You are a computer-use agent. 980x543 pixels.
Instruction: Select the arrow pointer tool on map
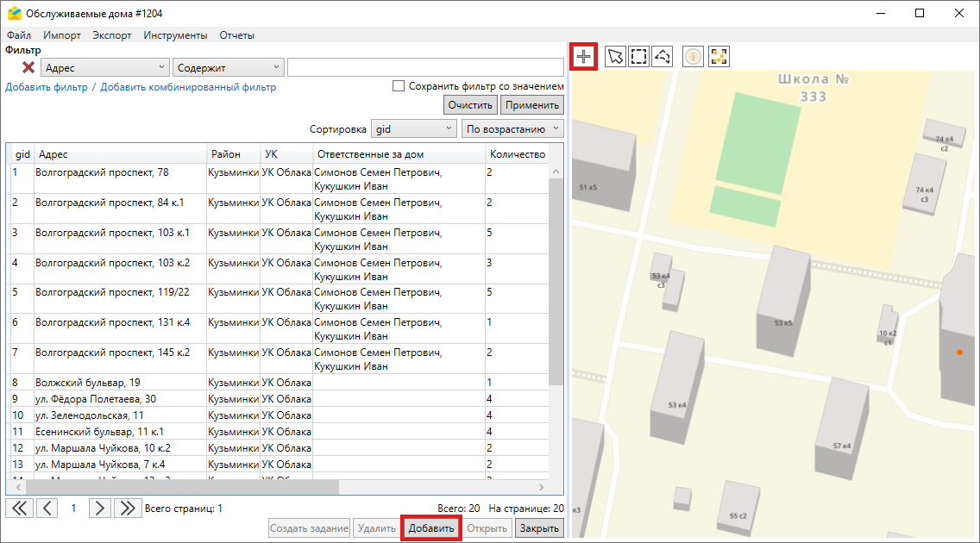pos(615,57)
